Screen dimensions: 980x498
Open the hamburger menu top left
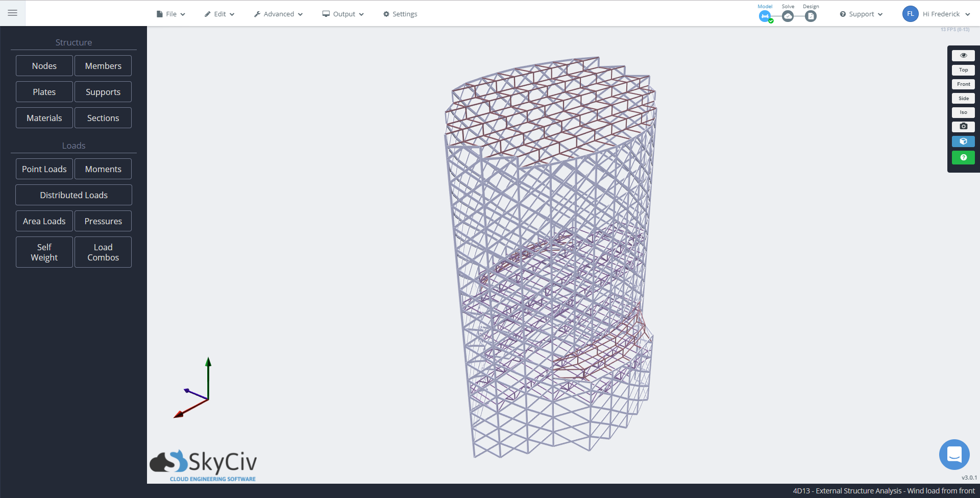[12, 13]
